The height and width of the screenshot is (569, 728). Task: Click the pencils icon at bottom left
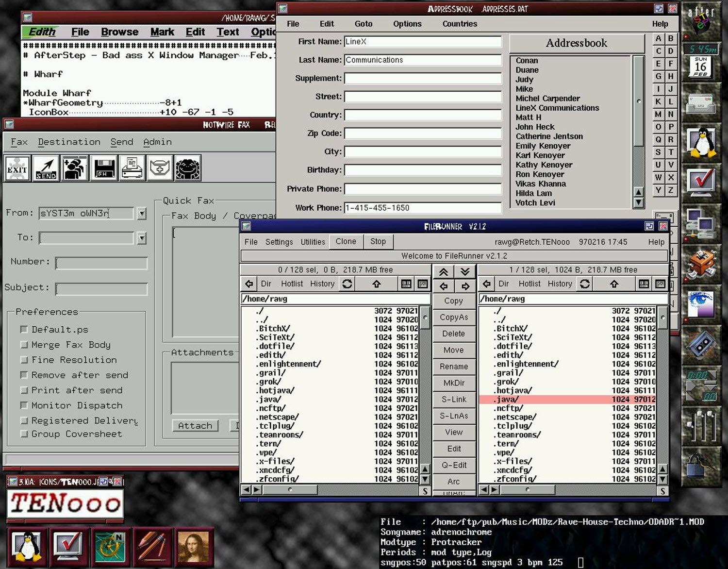[152, 547]
